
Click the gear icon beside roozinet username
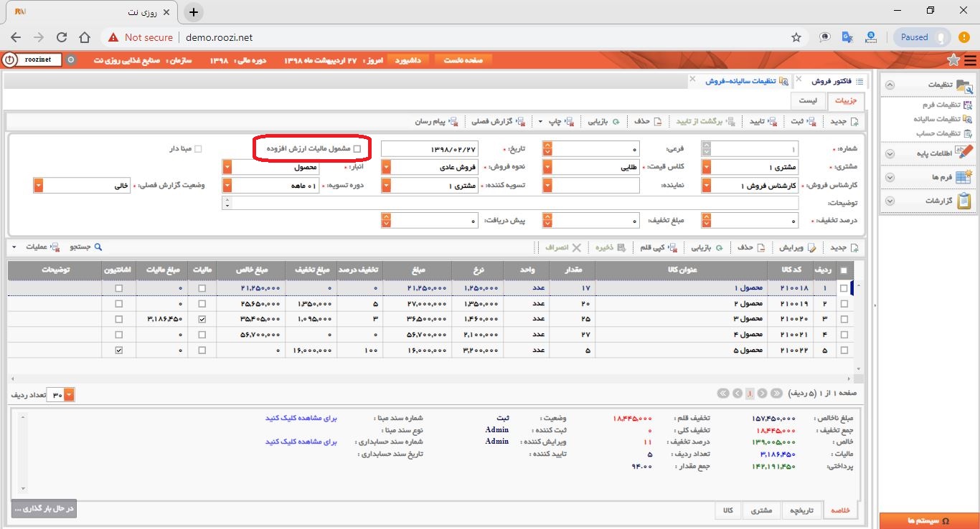point(70,60)
